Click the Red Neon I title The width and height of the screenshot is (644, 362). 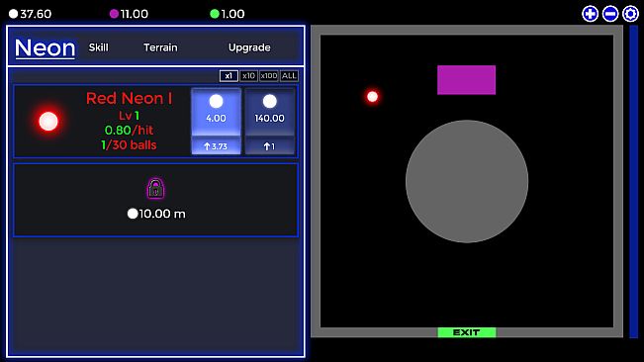pos(129,99)
